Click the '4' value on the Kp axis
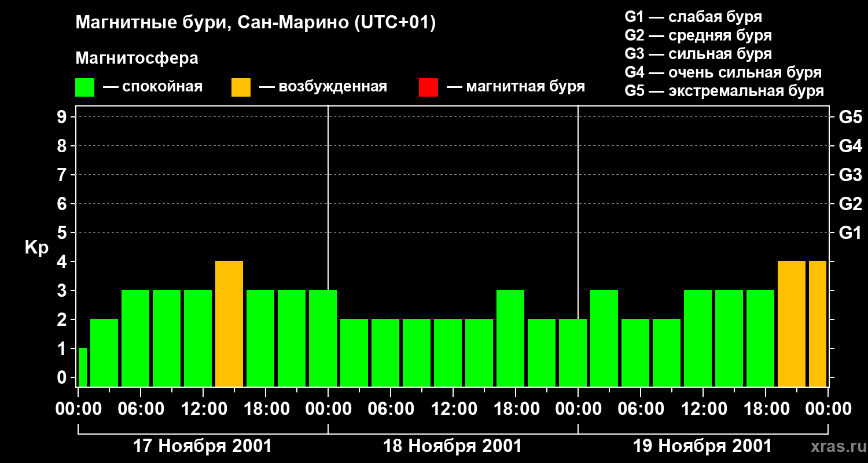868x463 pixels. pos(63,262)
